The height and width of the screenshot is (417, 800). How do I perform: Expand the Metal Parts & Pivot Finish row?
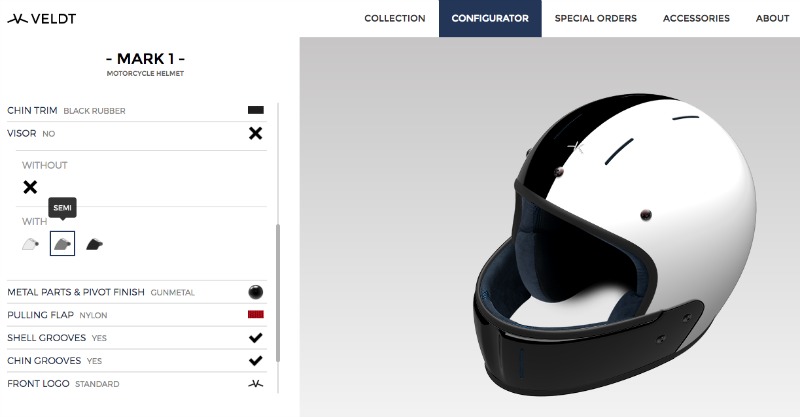137,292
